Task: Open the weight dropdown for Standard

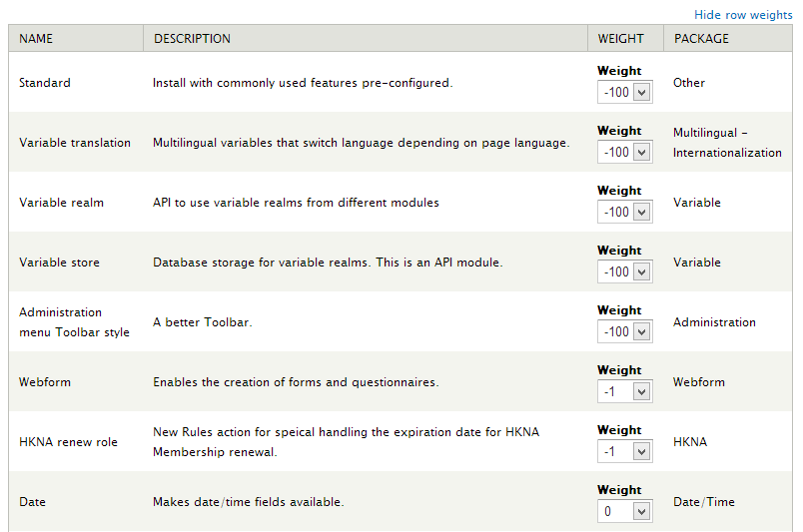Action: tap(624, 92)
